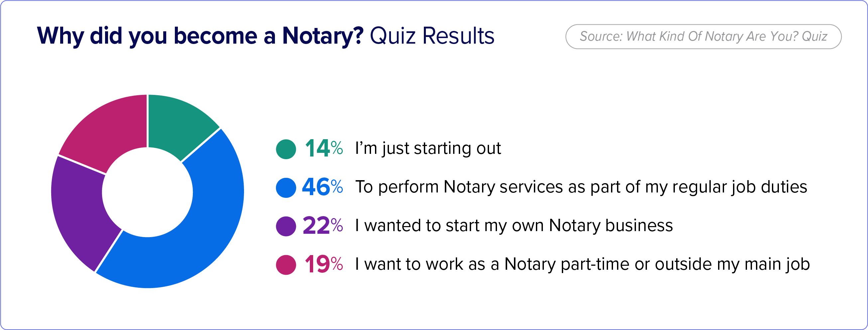Click the Source: What Kind Of Notary quiz pill
Viewport: 868px width, 330px height.
[x=703, y=36]
